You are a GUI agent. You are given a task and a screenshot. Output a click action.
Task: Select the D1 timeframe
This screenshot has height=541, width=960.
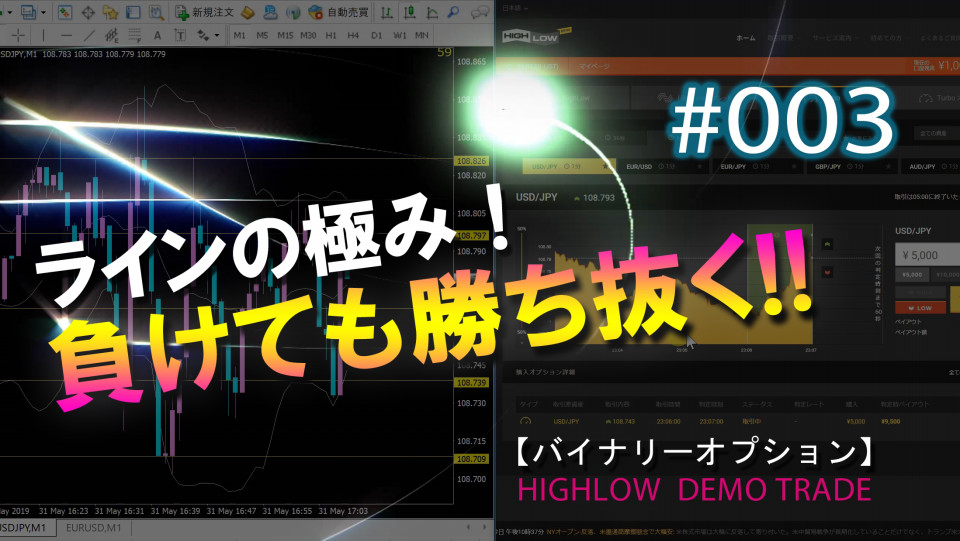tap(376, 35)
